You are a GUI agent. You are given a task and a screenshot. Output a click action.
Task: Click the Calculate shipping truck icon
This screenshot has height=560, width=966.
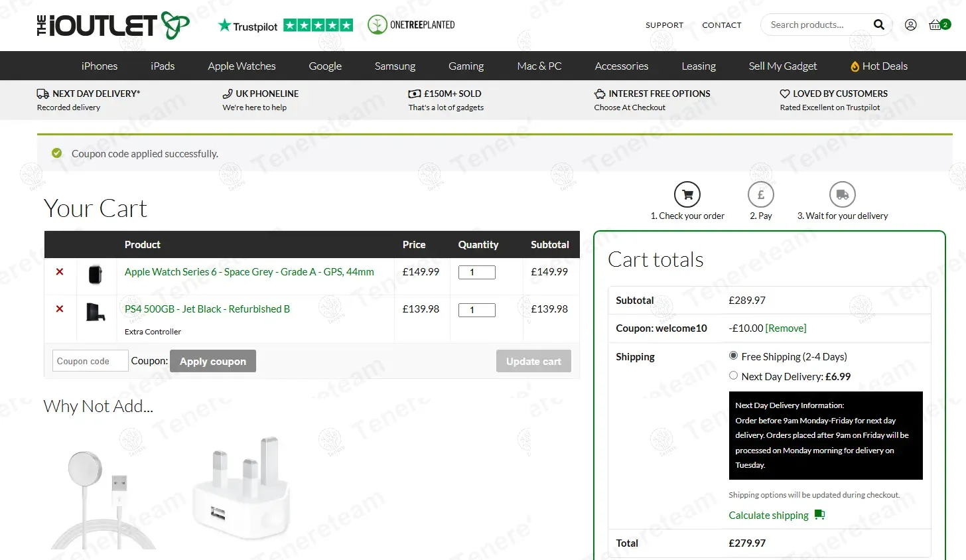819,515
